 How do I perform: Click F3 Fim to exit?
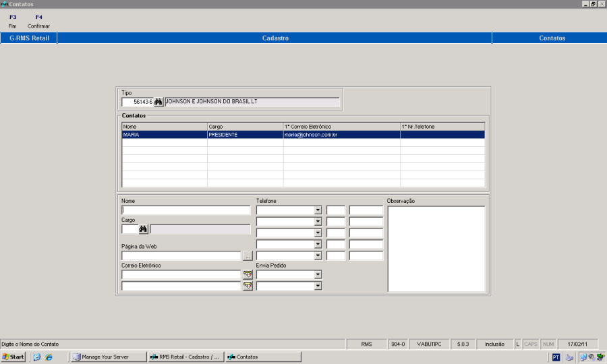[x=13, y=22]
